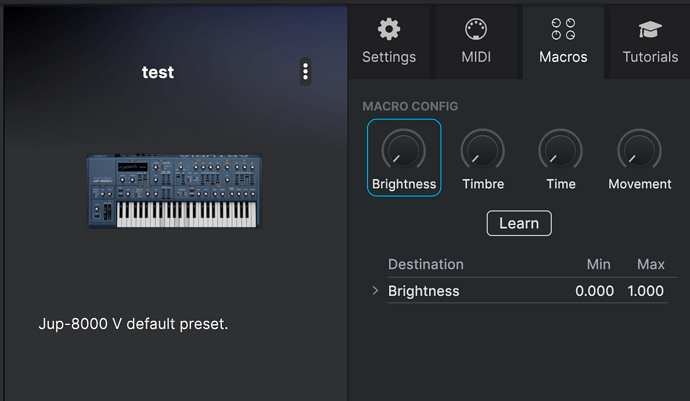Image resolution: width=690 pixels, height=401 pixels.
Task: Click the Time macro knob
Action: click(561, 150)
